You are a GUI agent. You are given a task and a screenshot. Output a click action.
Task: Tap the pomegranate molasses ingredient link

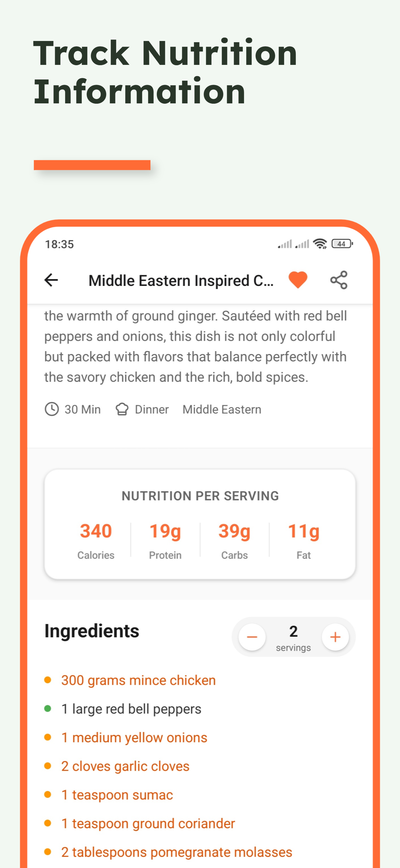[x=176, y=852]
